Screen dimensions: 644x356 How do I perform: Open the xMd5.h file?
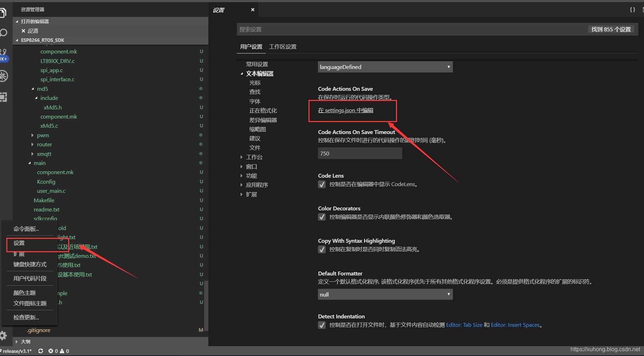(x=53, y=108)
